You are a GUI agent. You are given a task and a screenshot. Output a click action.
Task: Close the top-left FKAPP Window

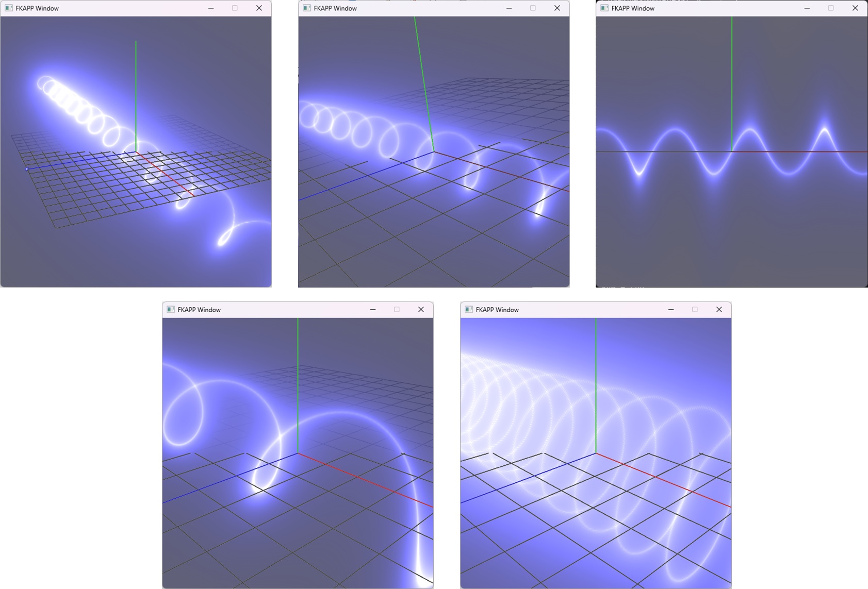(x=259, y=8)
